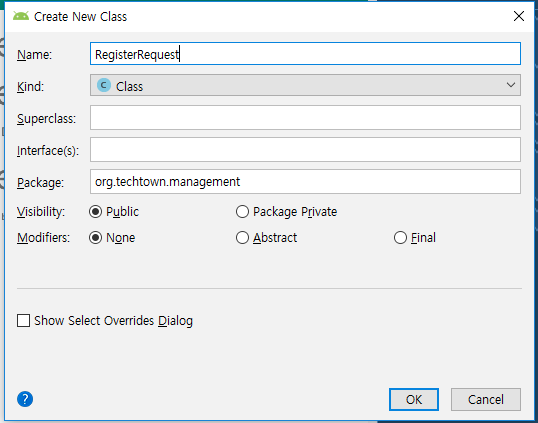
Task: Click the Android icon in the title bar
Action: 21,16
